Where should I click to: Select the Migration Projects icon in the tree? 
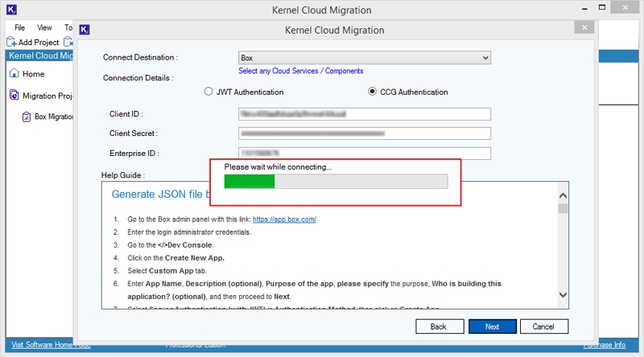coord(14,96)
